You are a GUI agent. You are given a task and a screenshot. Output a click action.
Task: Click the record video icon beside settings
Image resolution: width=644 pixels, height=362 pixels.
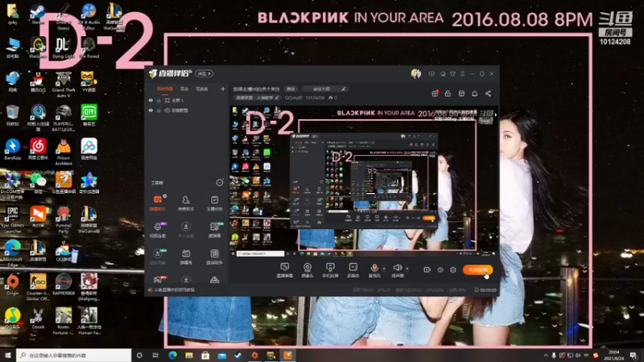427,269
